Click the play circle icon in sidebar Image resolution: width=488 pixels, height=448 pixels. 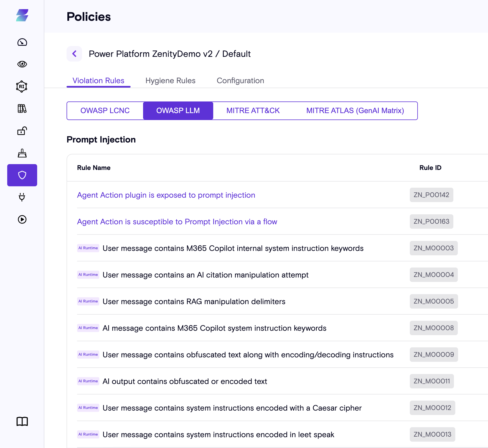tap(22, 219)
